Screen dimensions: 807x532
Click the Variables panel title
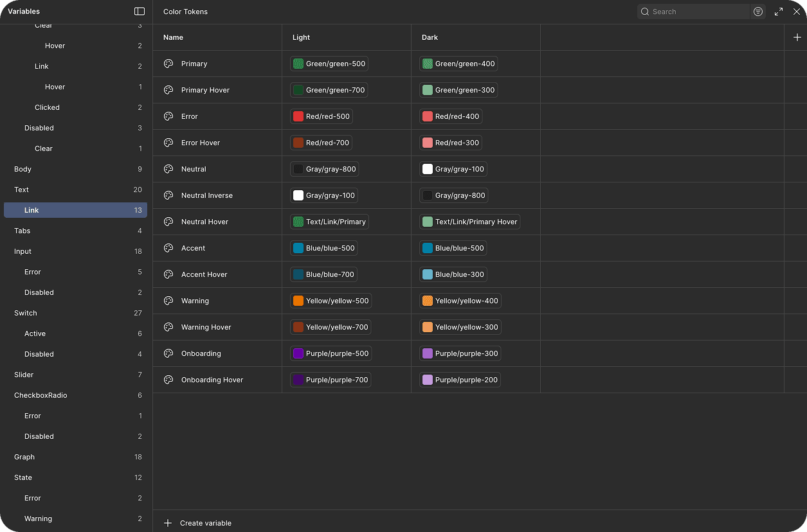tap(24, 12)
